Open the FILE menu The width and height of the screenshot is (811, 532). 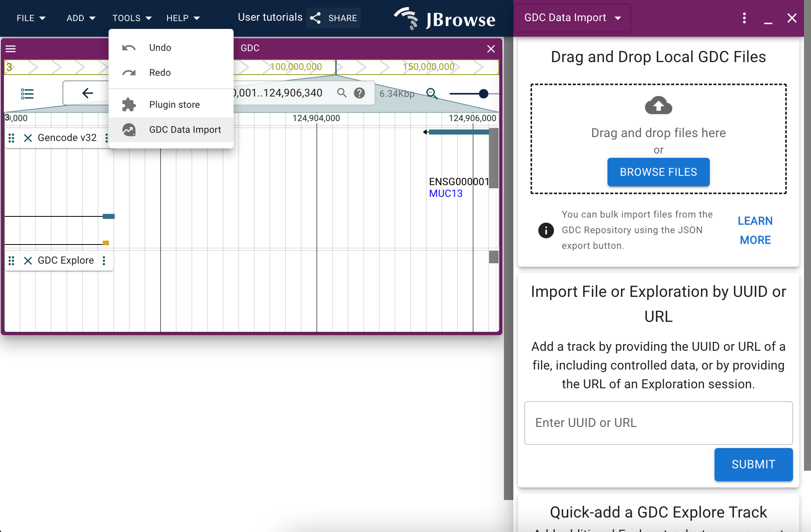click(x=31, y=18)
